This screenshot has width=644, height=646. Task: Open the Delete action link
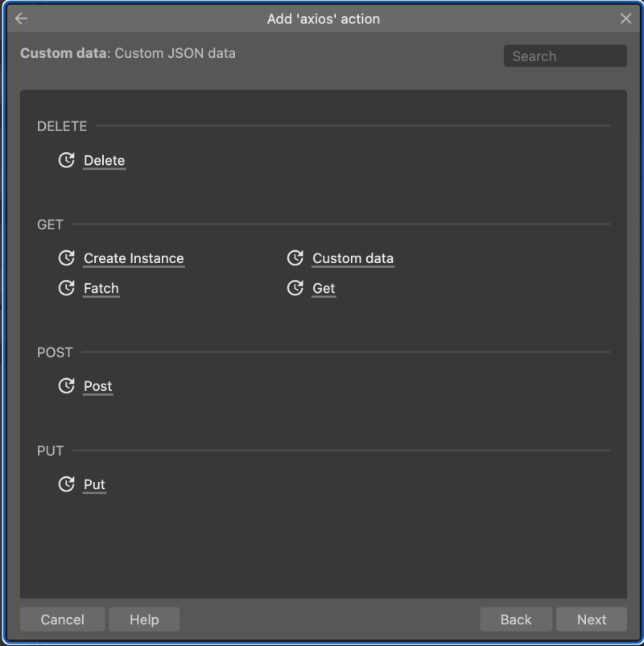point(105,160)
